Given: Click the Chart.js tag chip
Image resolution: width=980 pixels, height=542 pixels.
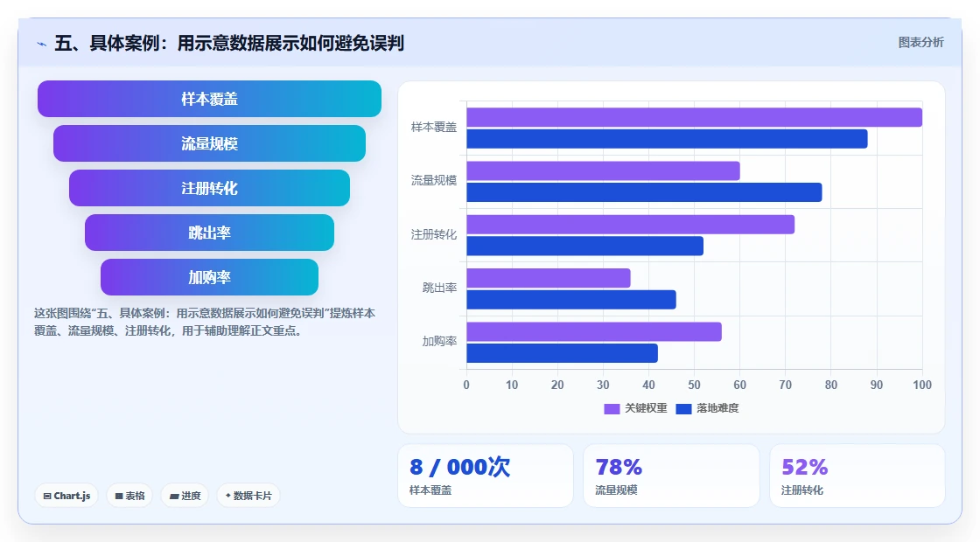Looking at the screenshot, I should (x=66, y=496).
